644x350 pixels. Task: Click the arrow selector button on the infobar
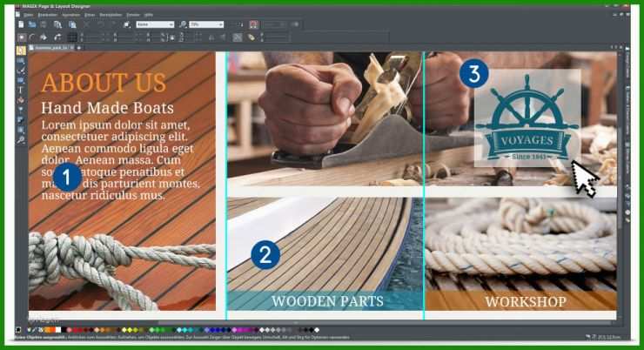pos(22,37)
